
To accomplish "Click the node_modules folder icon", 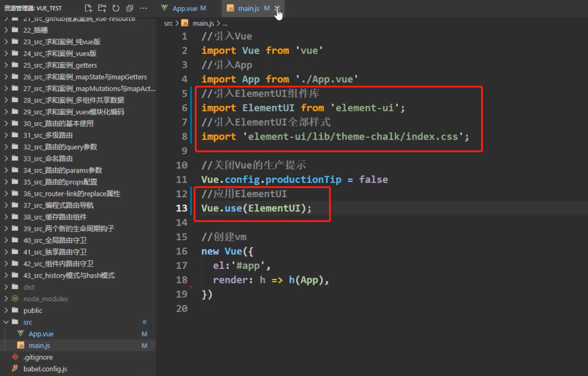I will pos(15,298).
